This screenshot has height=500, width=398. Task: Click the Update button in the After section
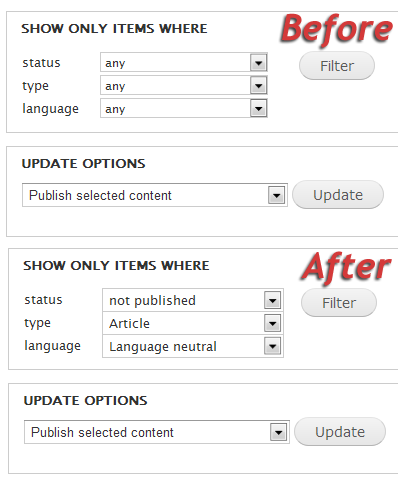click(x=340, y=432)
